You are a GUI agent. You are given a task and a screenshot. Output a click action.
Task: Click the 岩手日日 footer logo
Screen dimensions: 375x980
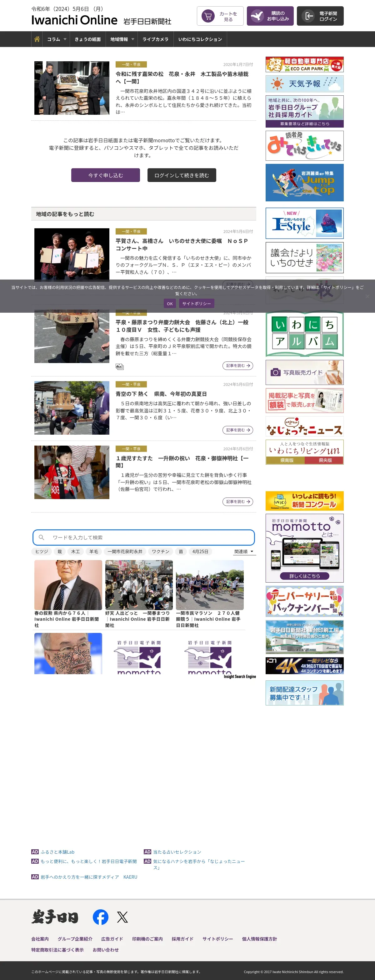point(55,917)
